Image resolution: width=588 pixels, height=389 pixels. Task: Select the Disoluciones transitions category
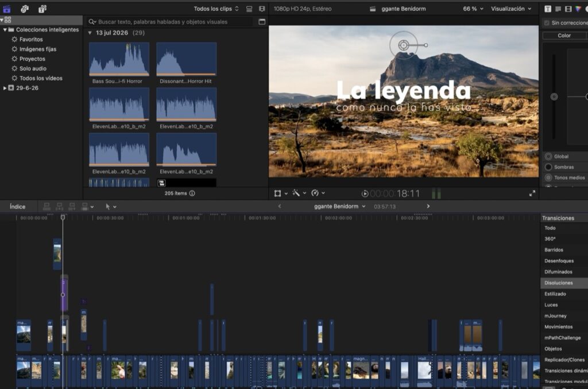(x=564, y=283)
